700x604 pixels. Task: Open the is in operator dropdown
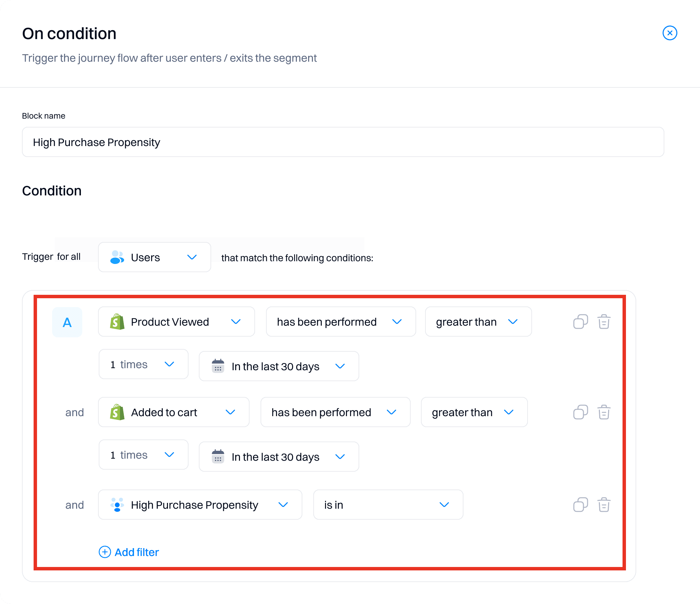point(388,505)
